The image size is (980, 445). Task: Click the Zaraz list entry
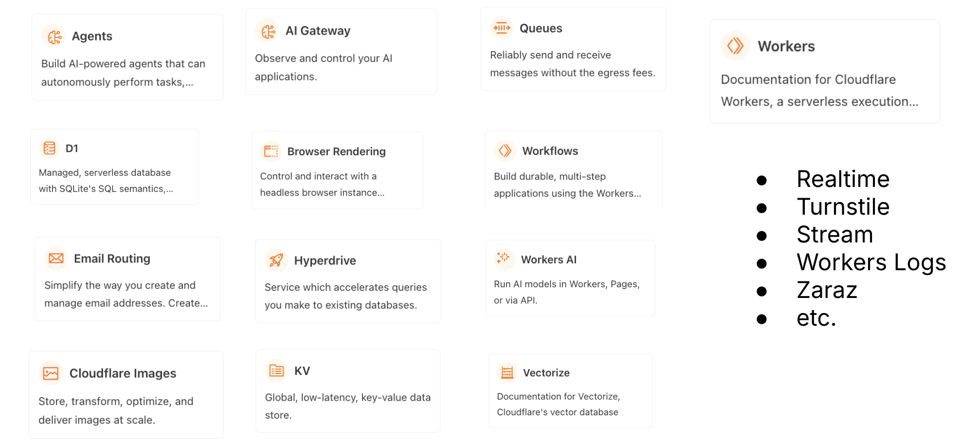point(827,290)
